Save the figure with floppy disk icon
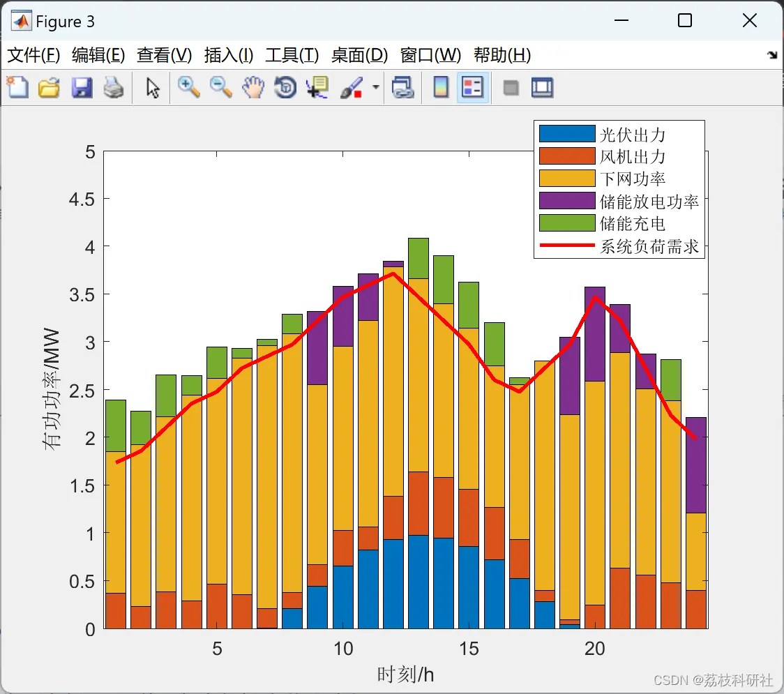 pyautogui.click(x=82, y=87)
